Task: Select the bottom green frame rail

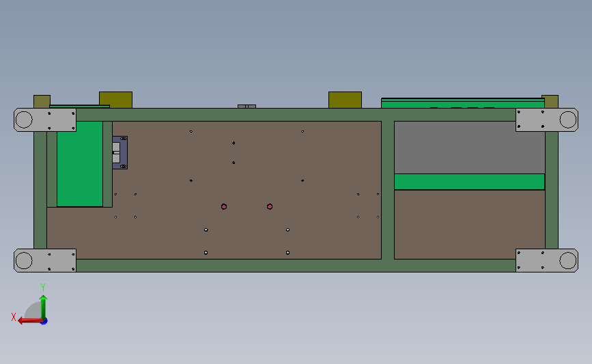Action: 296,266
